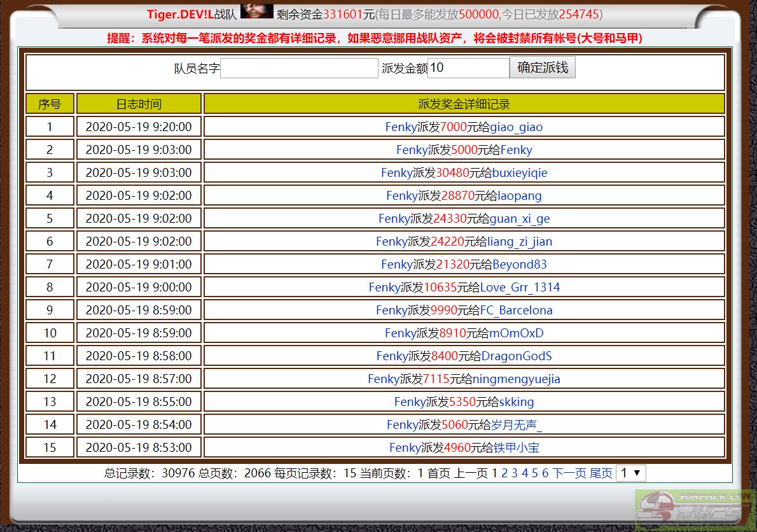Screen dimensions: 757x532
Task: Open FC_Barcelona member link
Action: click(516, 310)
